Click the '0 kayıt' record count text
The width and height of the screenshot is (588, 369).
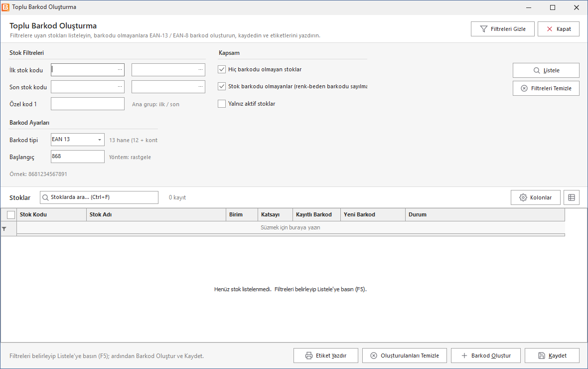[x=177, y=197]
